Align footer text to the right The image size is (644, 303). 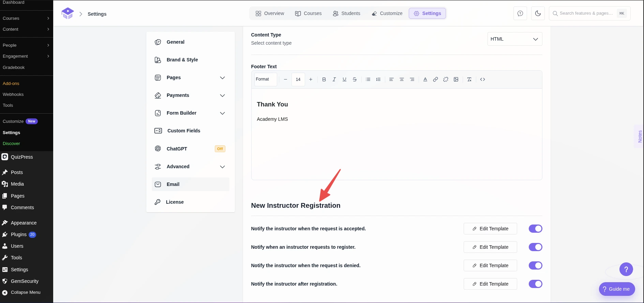point(412,80)
